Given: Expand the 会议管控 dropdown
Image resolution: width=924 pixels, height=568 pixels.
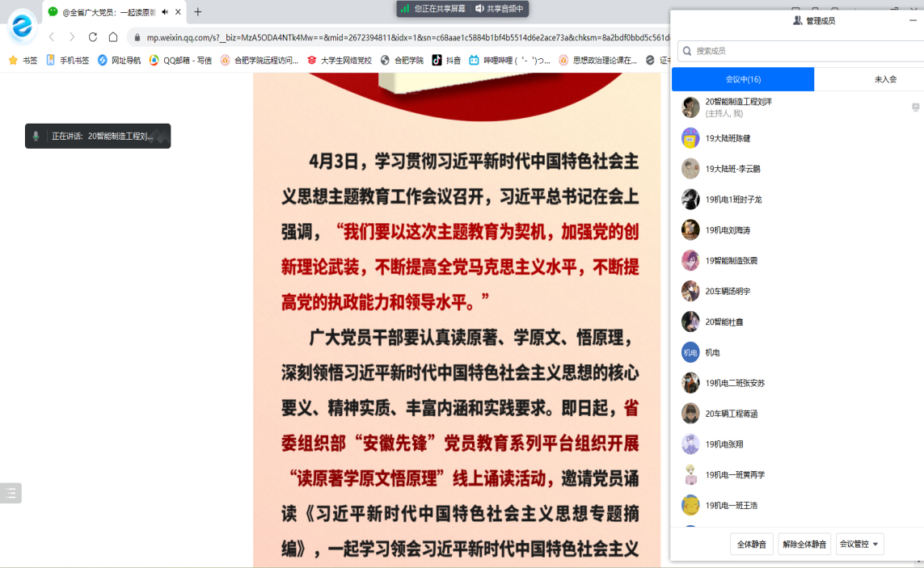Looking at the screenshot, I should point(859,545).
